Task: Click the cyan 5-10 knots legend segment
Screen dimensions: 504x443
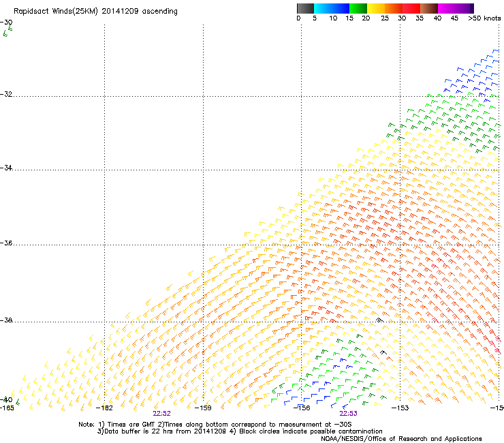Action: pyautogui.click(x=322, y=8)
